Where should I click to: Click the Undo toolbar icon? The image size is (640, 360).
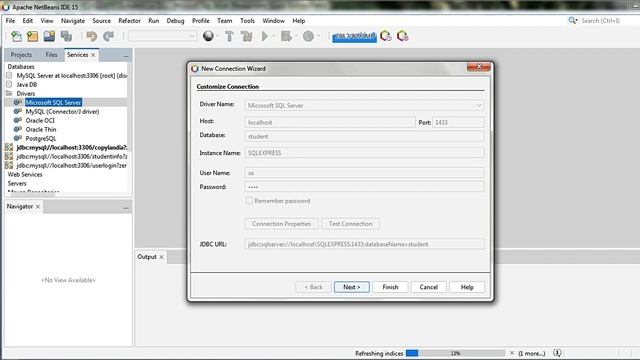[x=91, y=36]
